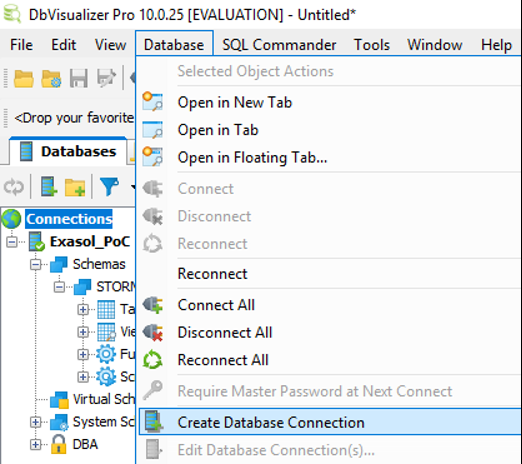
Task: Click the DBA padlock icon
Action: [59, 444]
